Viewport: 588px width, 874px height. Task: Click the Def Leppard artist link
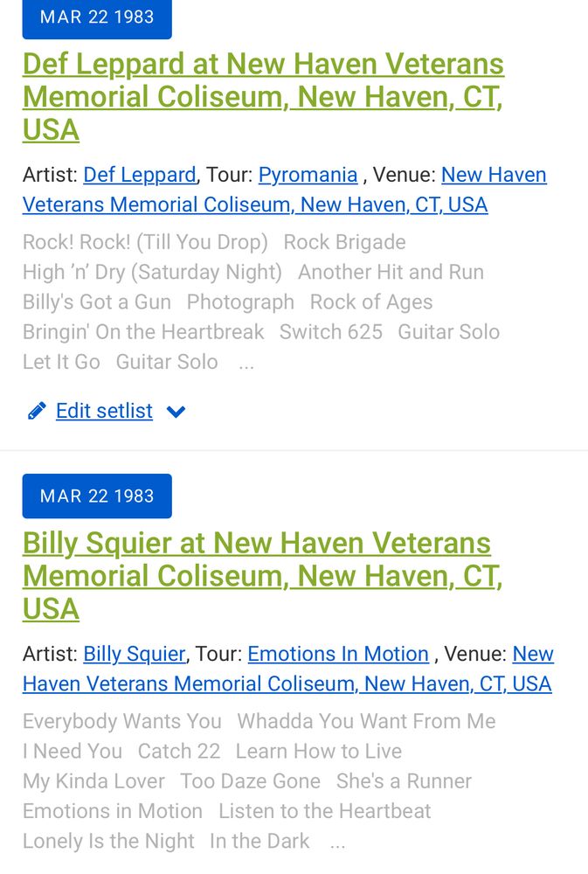[140, 175]
